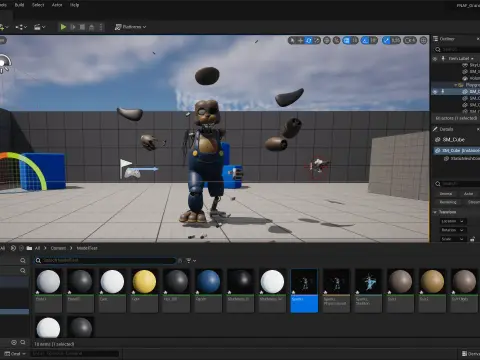
Task: Focus the console command input field
Action: (75, 354)
